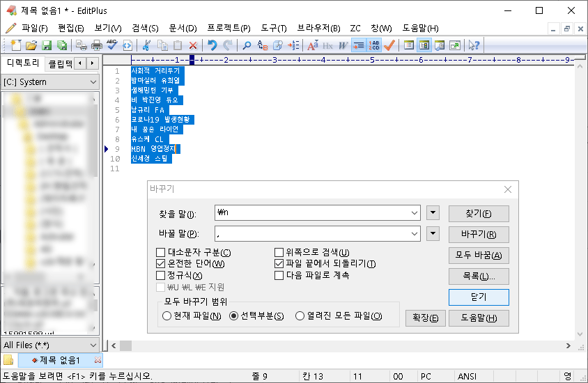Click the 바꾸기(R) button
This screenshot has width=588, height=383.
[x=479, y=235]
